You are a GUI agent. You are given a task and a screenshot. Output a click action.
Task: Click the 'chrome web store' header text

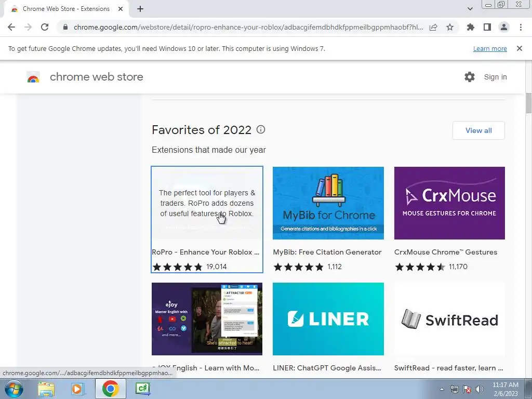tap(96, 77)
